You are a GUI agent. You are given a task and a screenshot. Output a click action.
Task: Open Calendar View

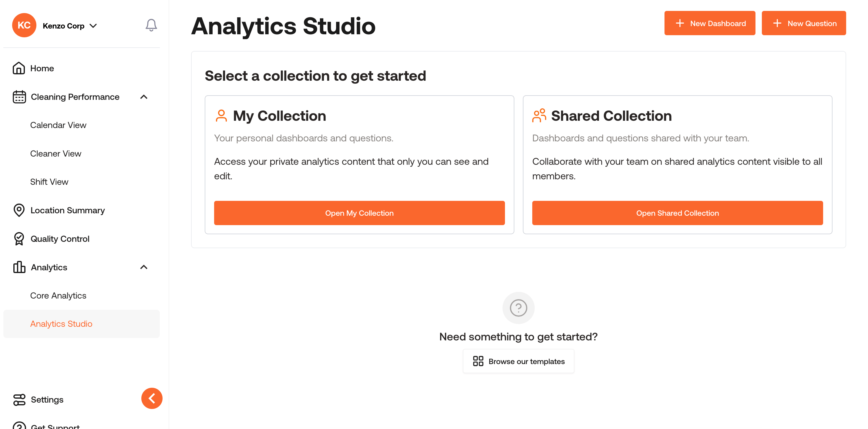click(x=58, y=125)
